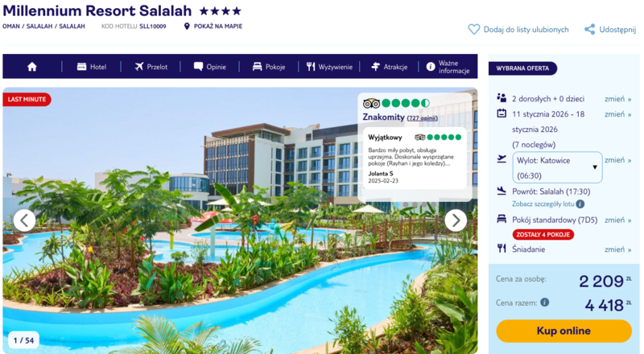The image size is (644, 354).
Task: Click the home icon in navigation bar
Action: (32, 67)
